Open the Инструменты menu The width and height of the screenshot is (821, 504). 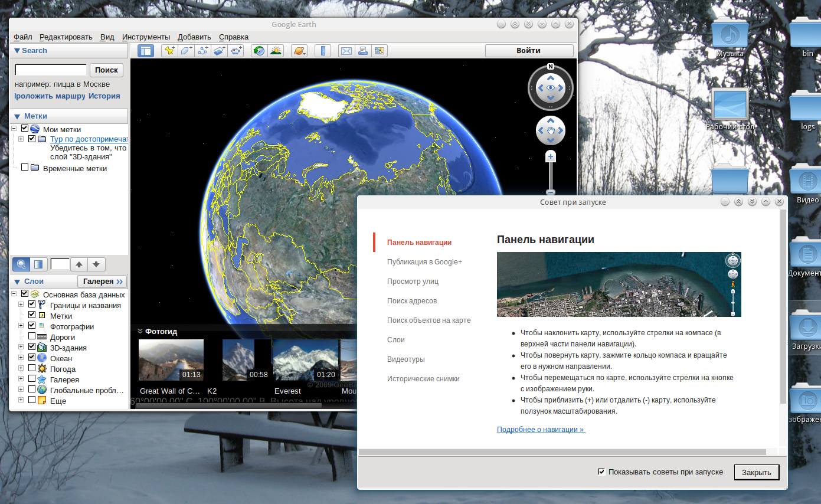click(x=146, y=37)
